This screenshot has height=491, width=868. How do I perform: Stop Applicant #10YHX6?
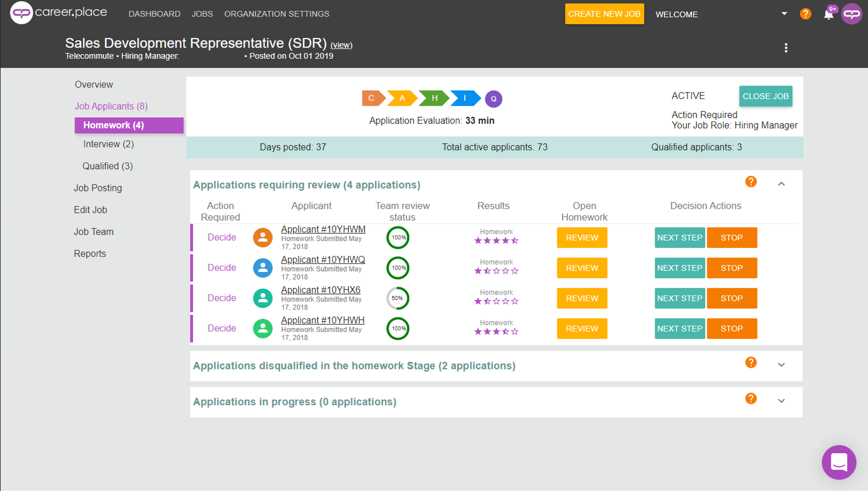click(732, 298)
